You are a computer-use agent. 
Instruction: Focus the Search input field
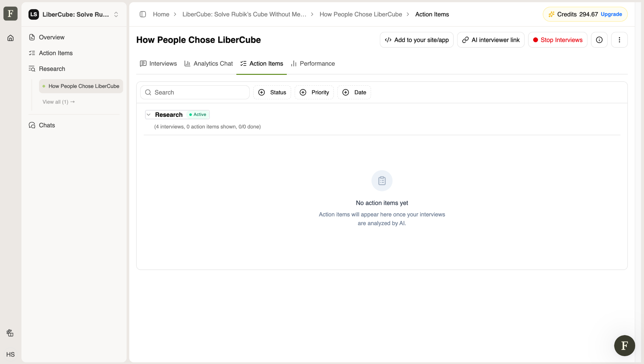pyautogui.click(x=195, y=92)
